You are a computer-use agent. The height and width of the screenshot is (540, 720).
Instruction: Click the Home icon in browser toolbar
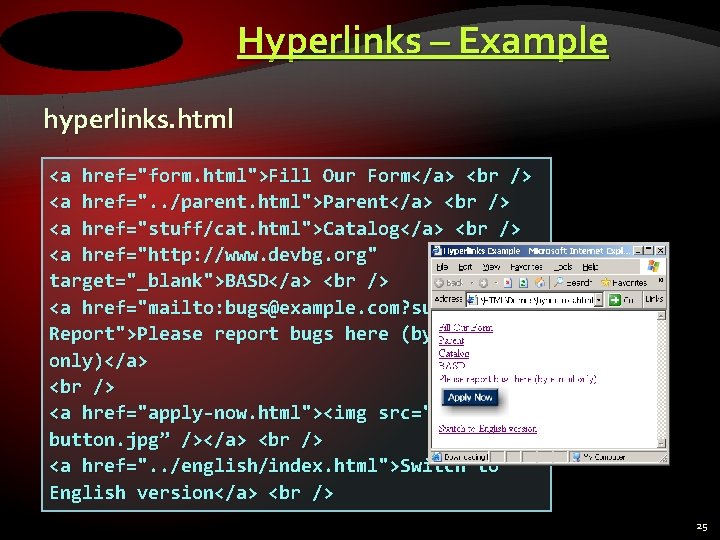(x=540, y=282)
